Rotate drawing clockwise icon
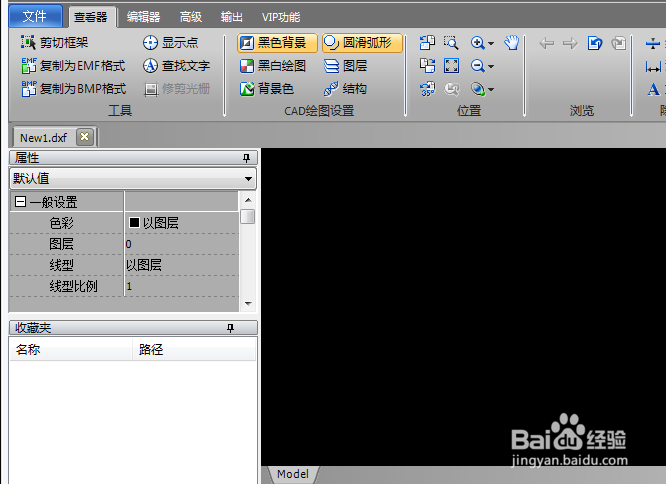The image size is (666, 484). [427, 66]
